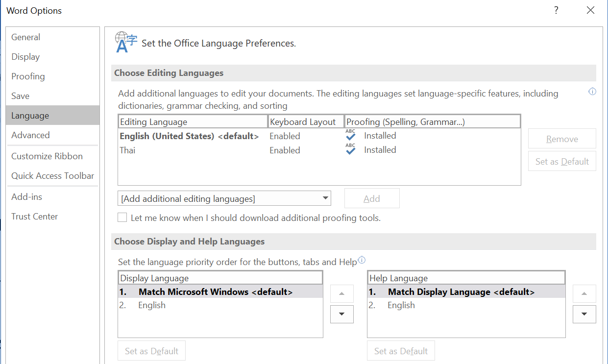This screenshot has height=364, width=608.
Task: Open the Proofing options category
Action: point(28,76)
